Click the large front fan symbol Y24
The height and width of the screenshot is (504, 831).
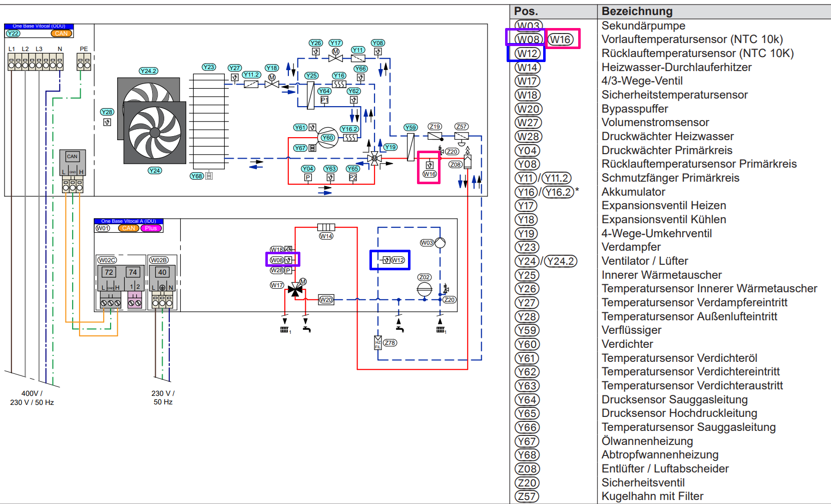point(155,133)
